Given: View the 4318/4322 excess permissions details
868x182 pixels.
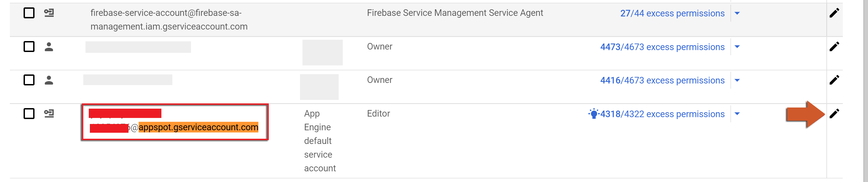Looking at the screenshot, I should [x=662, y=114].
